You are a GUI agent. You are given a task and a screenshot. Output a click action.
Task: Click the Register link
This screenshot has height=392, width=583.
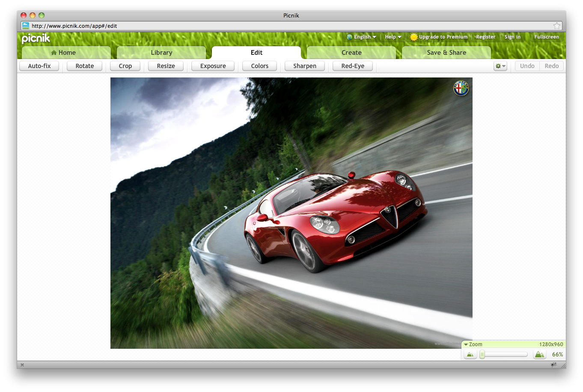[486, 37]
